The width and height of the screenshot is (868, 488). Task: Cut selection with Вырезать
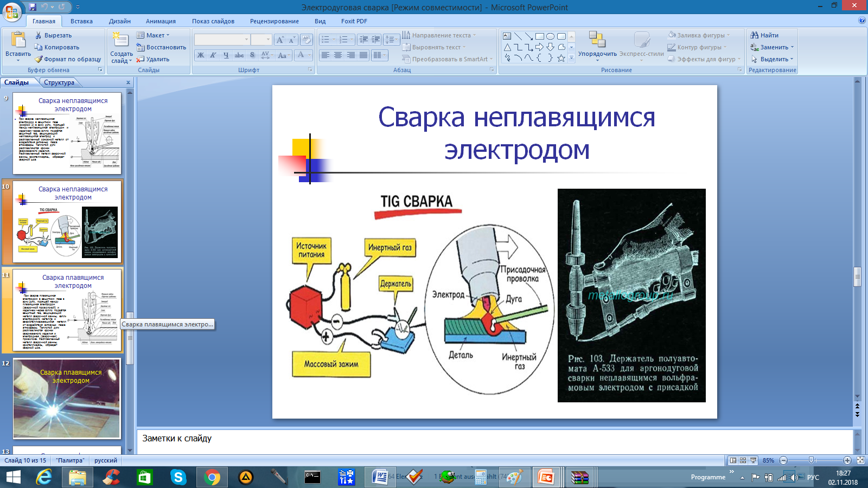(53, 35)
